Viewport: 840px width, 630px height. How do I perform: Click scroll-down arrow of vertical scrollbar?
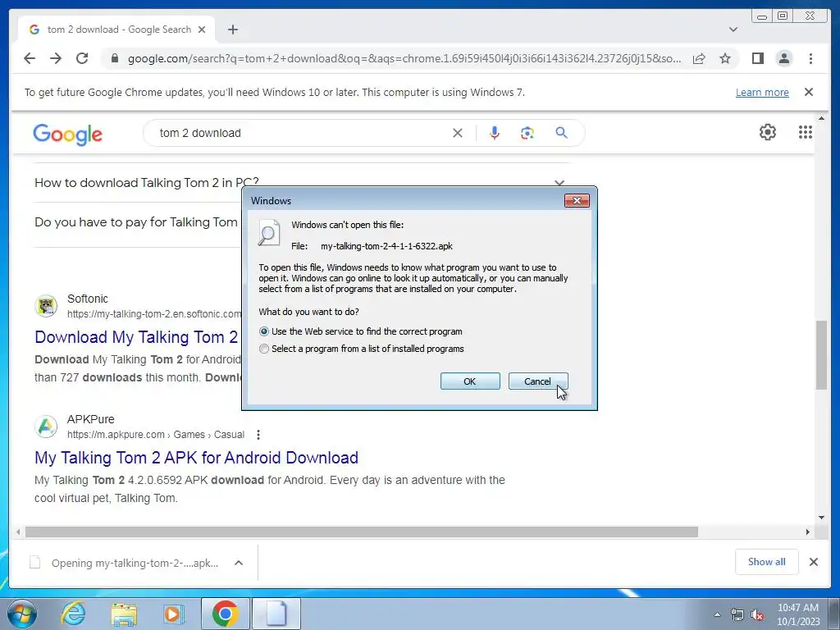point(821,518)
